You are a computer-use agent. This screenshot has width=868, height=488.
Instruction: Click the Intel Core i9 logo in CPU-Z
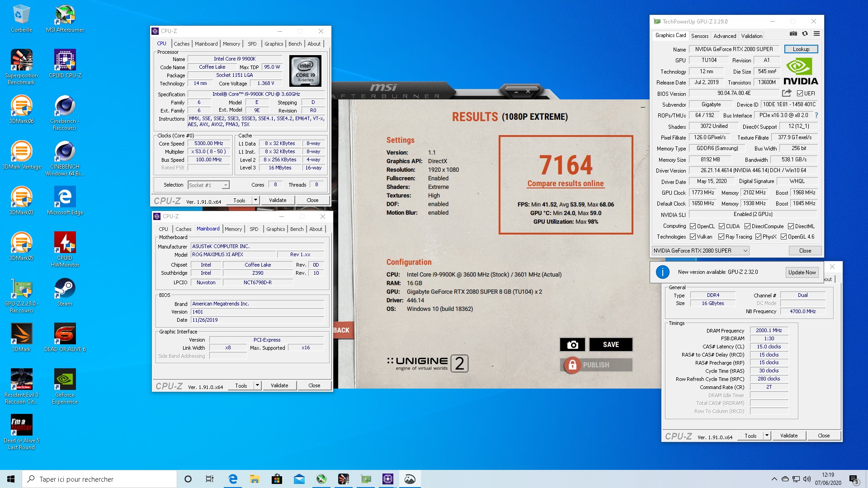click(305, 71)
